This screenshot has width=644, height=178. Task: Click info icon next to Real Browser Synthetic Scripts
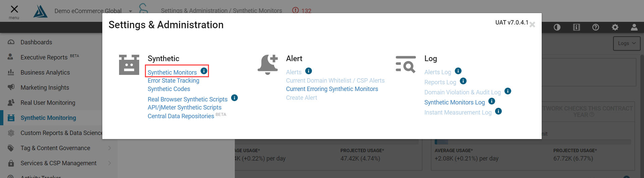pyautogui.click(x=234, y=98)
